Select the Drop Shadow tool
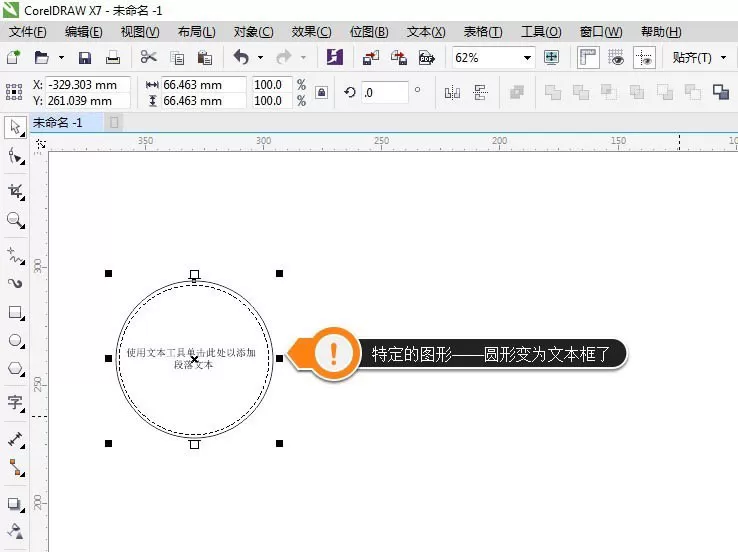The width and height of the screenshot is (738, 552). 16,504
